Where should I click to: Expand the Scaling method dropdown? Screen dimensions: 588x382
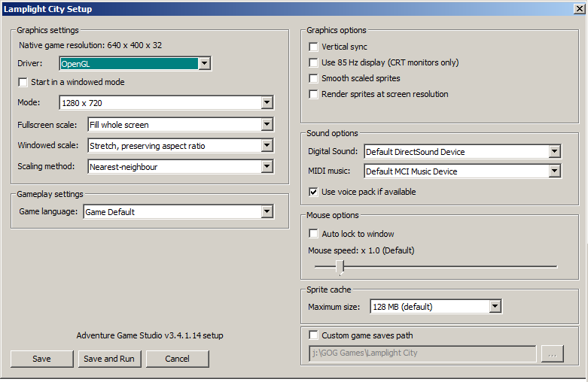pos(181,167)
